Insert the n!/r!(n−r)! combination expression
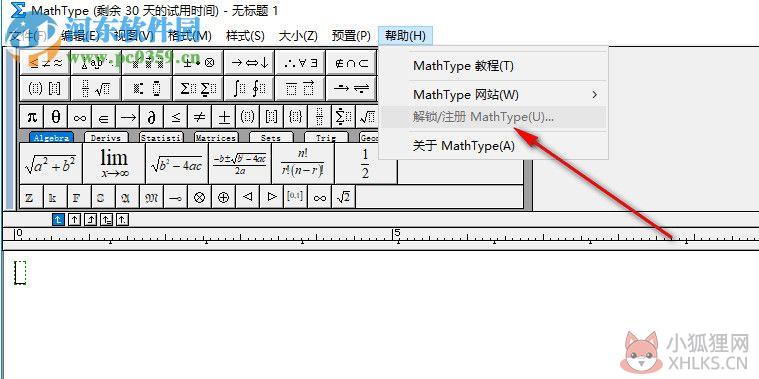 [x=303, y=164]
